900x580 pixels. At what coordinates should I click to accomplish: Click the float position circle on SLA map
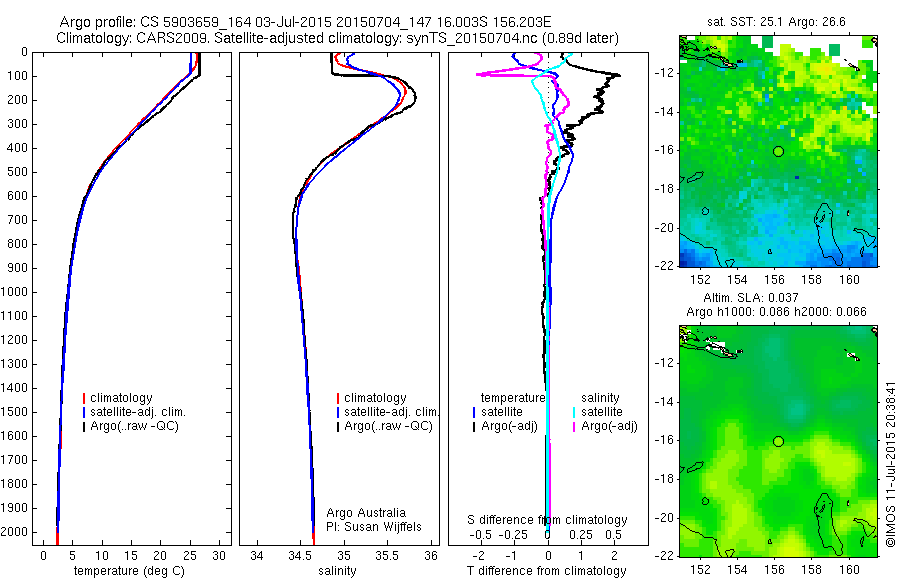pos(778,442)
